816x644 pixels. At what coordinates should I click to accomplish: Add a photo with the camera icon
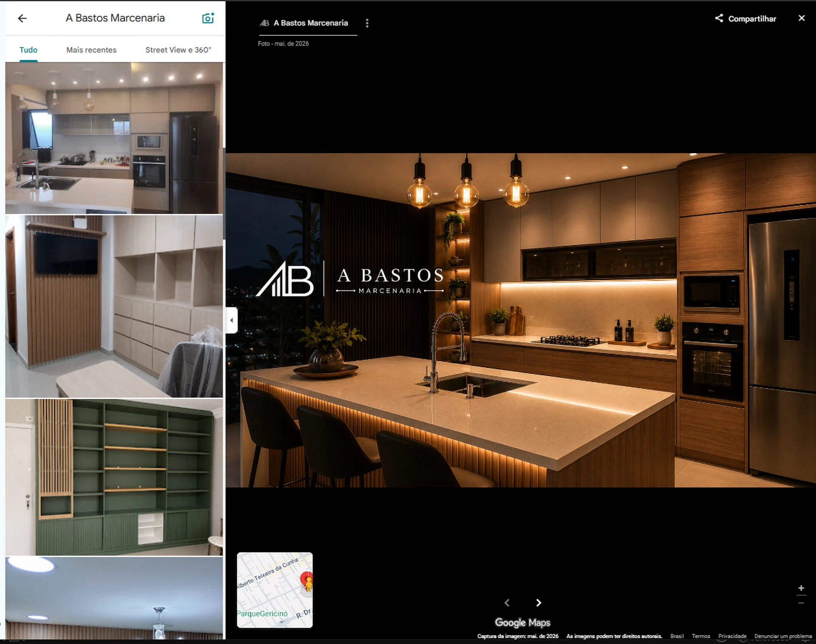pos(208,18)
